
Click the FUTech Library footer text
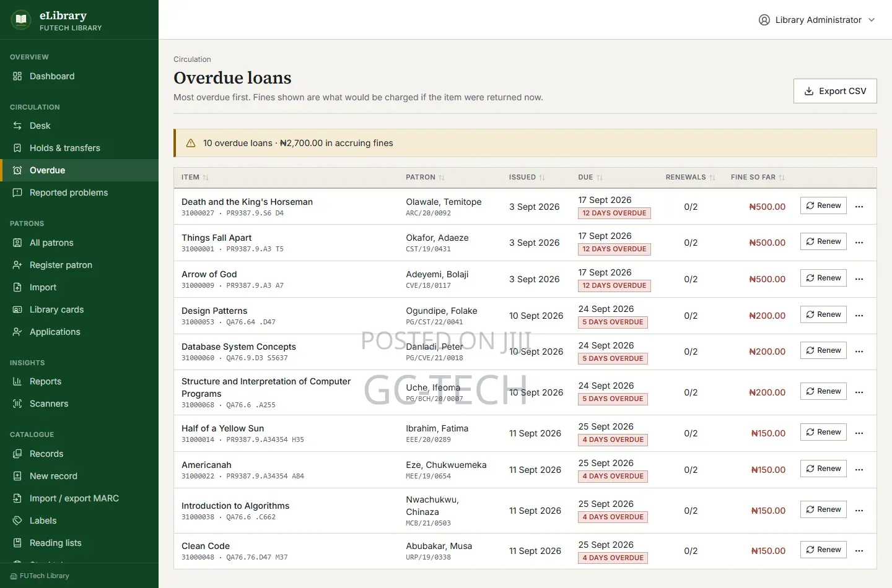[44, 576]
